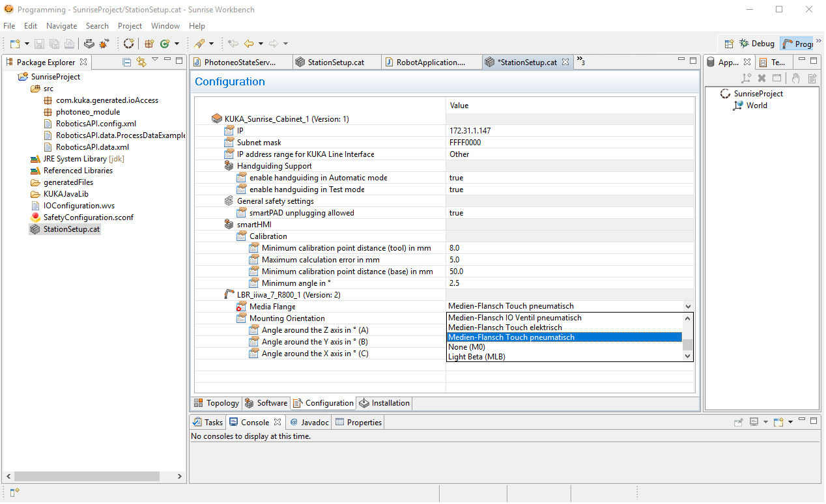The image size is (826, 504).
Task: Click the hand teach icon in Application data
Action: tap(795, 78)
